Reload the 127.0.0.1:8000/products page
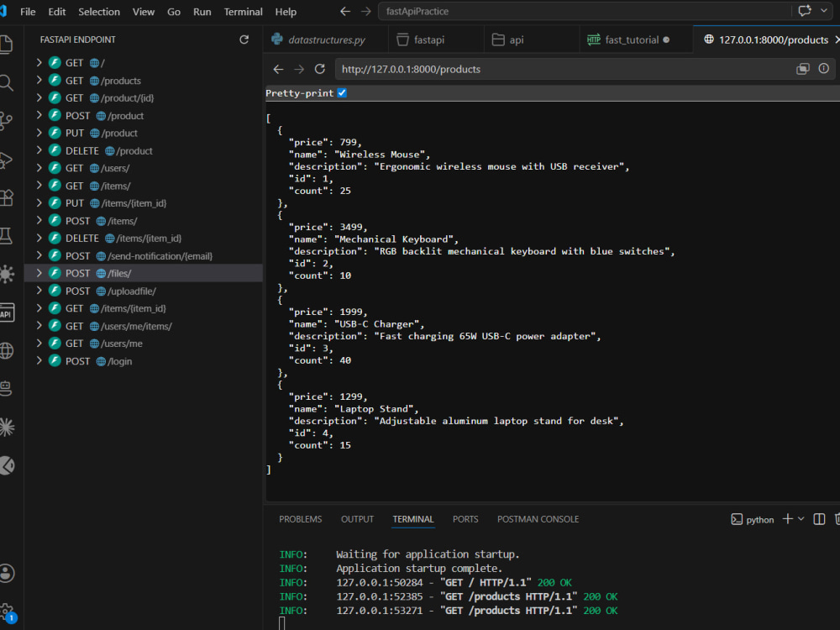Screen dimensions: 840x630 tap(320, 69)
